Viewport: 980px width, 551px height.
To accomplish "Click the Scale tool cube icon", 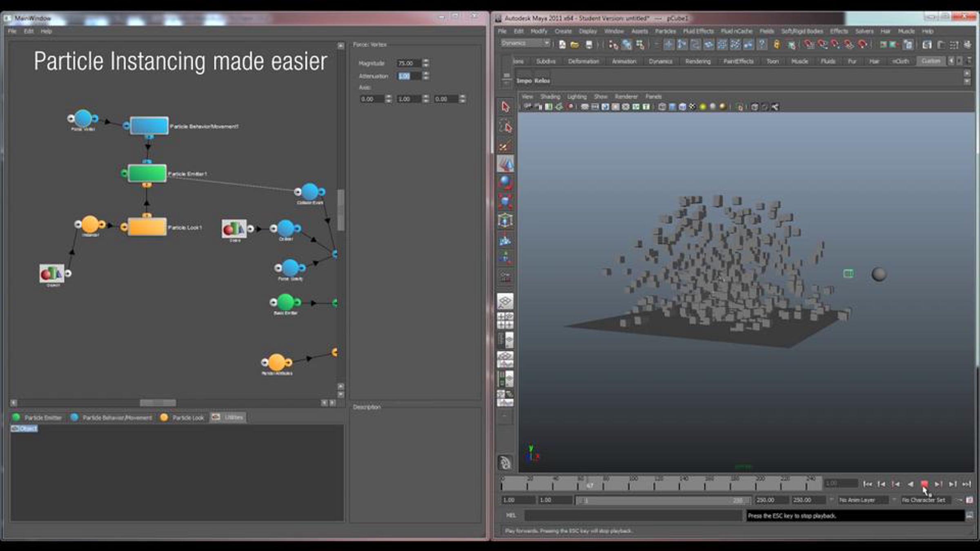I will (506, 201).
